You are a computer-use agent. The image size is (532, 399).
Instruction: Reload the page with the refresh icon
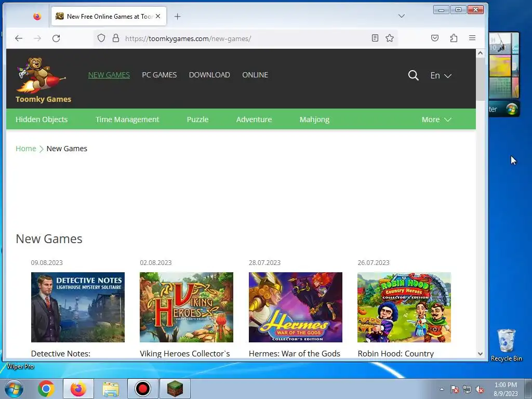(x=56, y=38)
